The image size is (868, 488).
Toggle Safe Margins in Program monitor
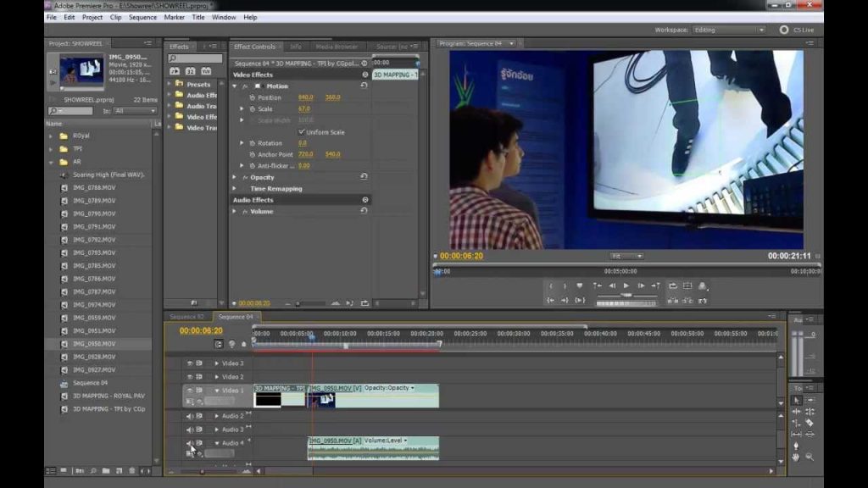coord(687,286)
